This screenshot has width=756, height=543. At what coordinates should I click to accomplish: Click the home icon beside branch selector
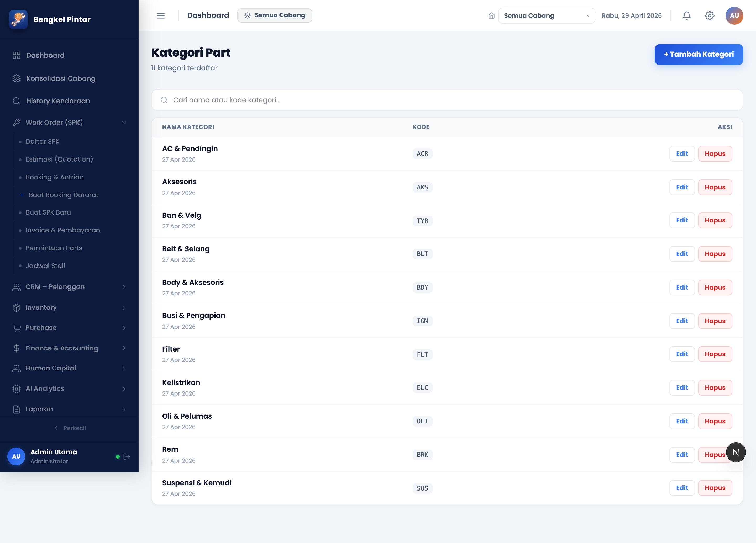(x=491, y=16)
